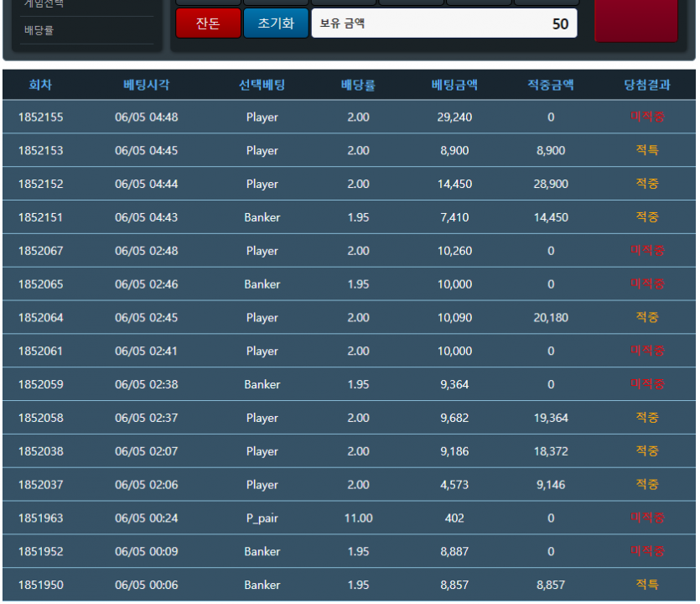Select round number 1852065

tap(40, 284)
